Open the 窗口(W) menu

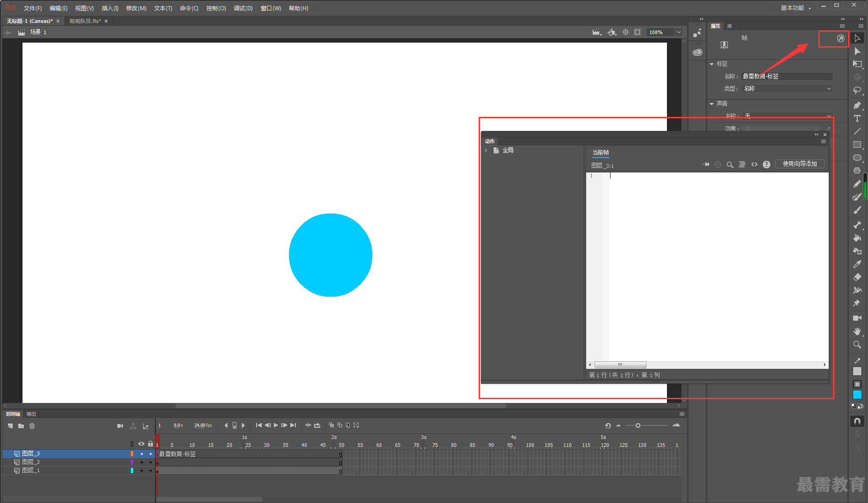tap(271, 8)
